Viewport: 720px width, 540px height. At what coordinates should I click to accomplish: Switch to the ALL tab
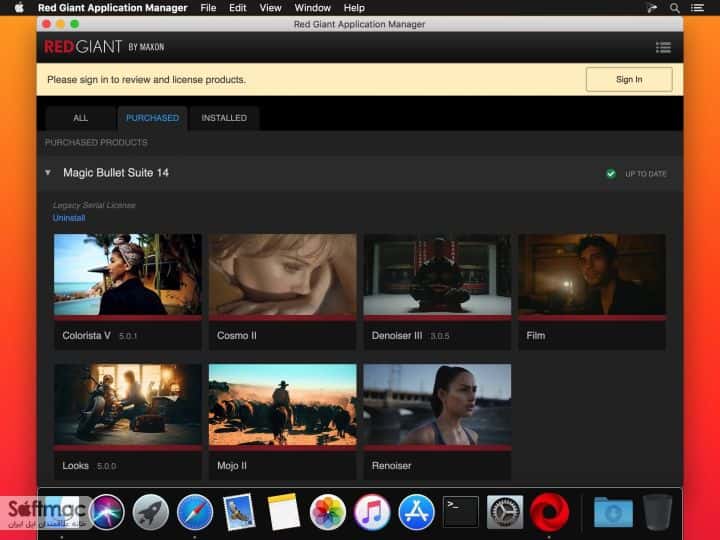(80, 118)
